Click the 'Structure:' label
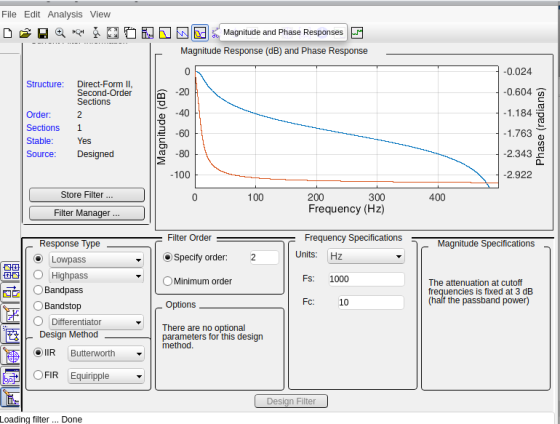 (45, 84)
